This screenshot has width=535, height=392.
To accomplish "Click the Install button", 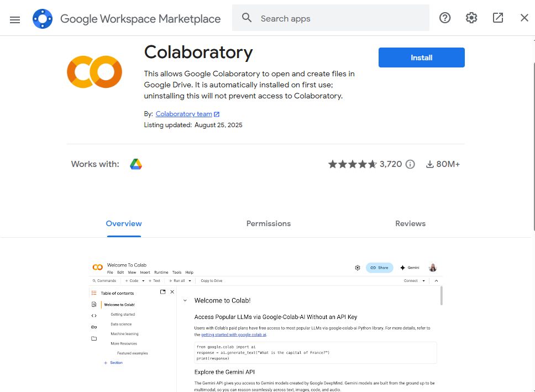I will (x=421, y=58).
